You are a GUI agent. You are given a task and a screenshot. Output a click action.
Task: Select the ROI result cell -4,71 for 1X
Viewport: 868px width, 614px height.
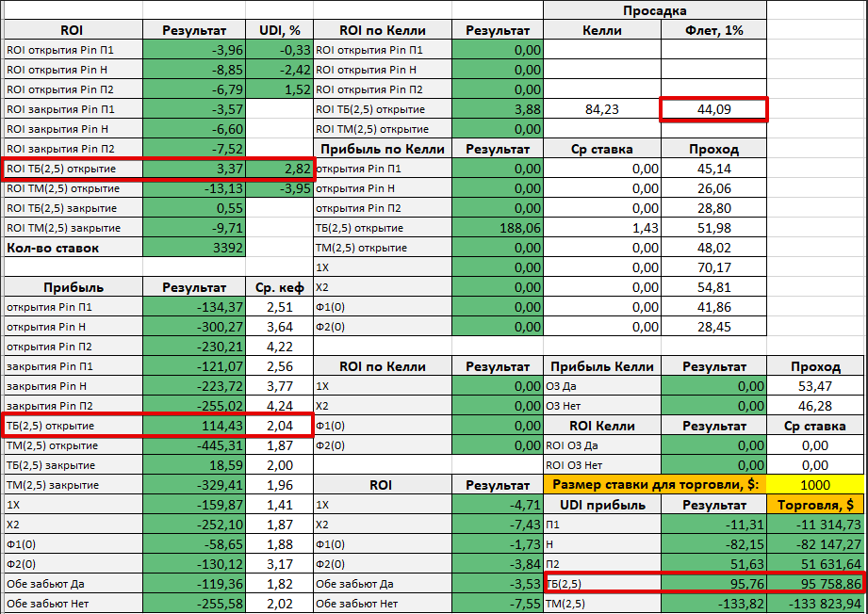[497, 505]
